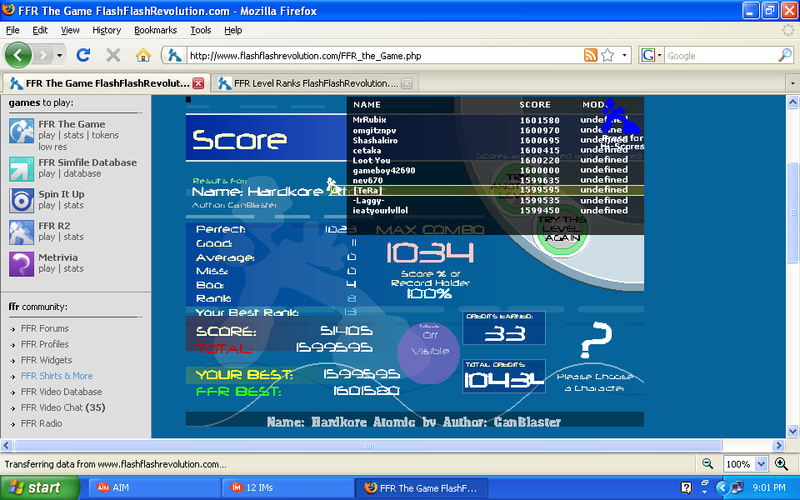Click the Firefox back navigation button
The image size is (800, 500).
point(20,55)
